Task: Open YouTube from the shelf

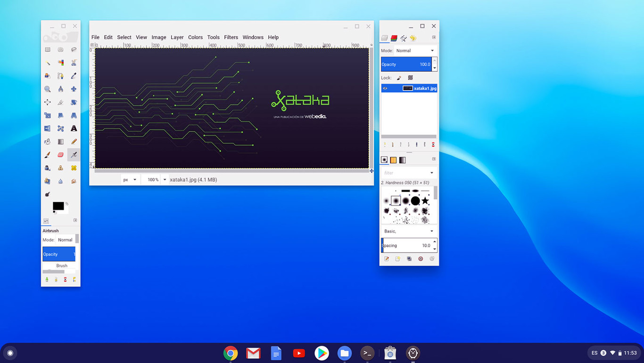Action: (298, 353)
